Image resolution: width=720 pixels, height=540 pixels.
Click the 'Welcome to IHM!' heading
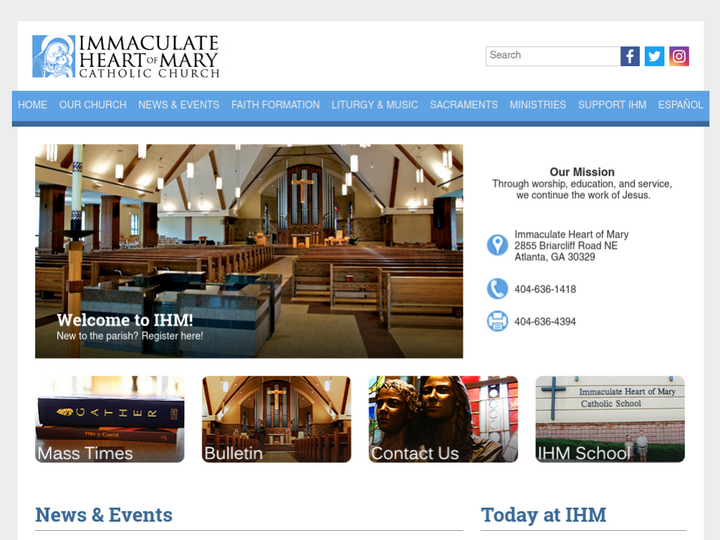(x=125, y=320)
